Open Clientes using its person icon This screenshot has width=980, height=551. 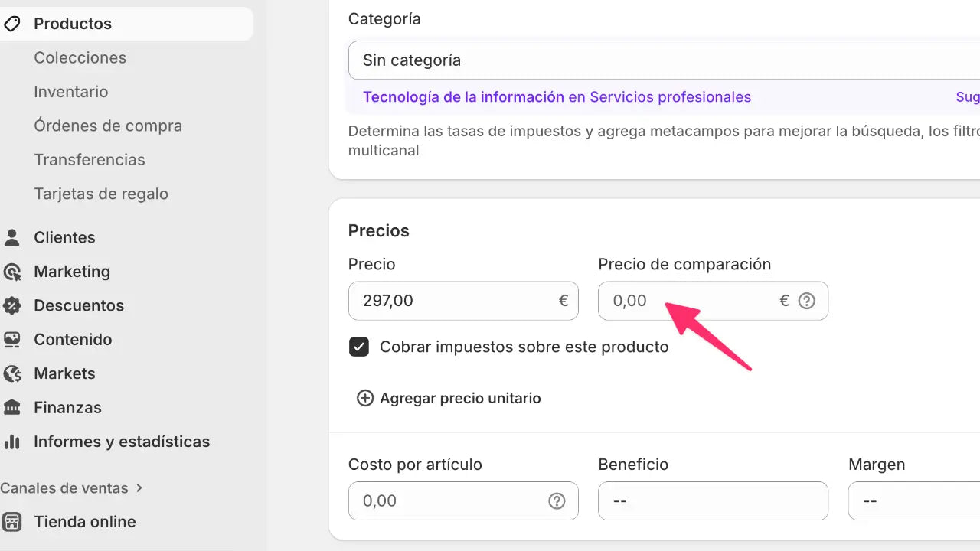point(11,237)
